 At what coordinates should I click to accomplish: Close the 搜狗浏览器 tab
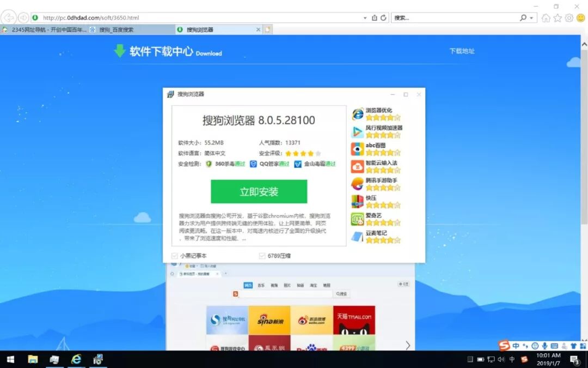258,29
